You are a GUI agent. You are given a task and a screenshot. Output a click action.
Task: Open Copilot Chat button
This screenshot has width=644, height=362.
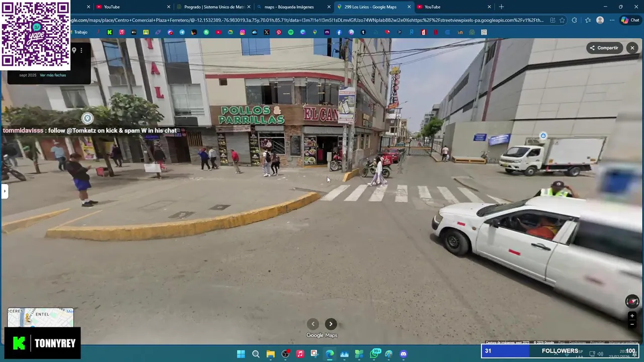[x=630, y=20]
